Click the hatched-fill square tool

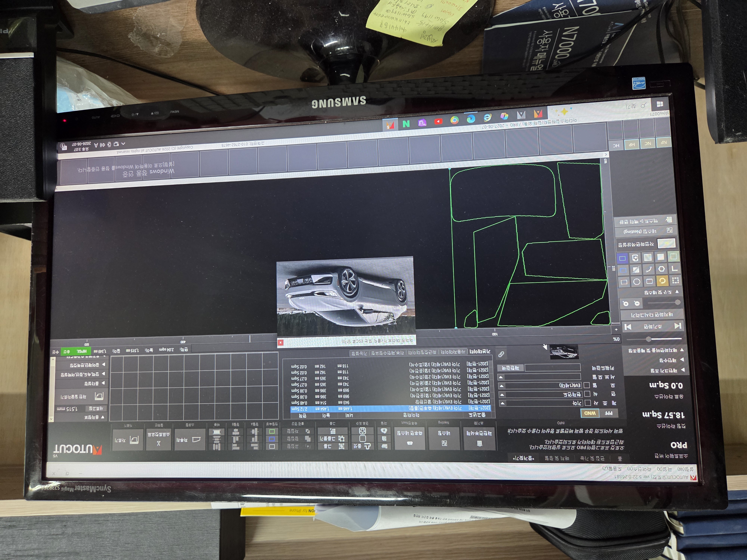point(647,258)
